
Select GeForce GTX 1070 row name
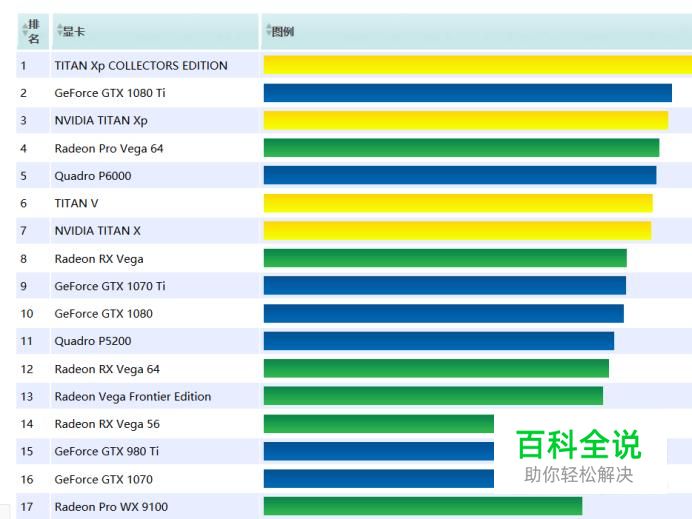tap(104, 479)
